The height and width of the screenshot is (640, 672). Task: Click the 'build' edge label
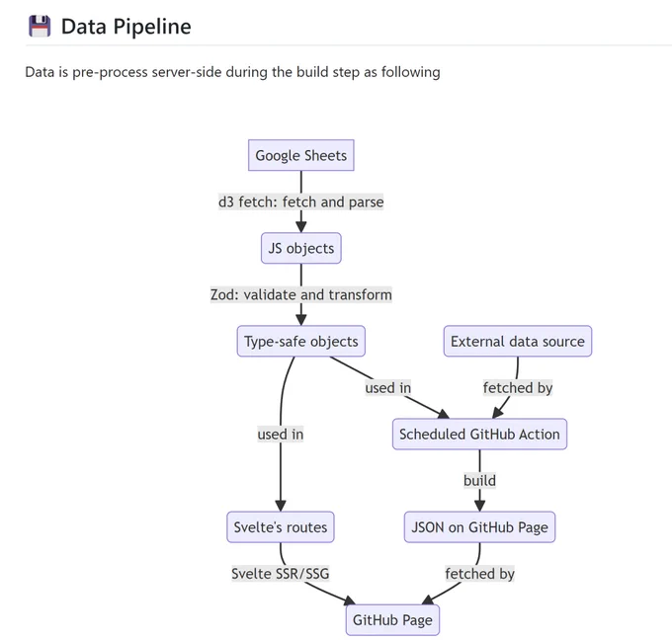479,480
